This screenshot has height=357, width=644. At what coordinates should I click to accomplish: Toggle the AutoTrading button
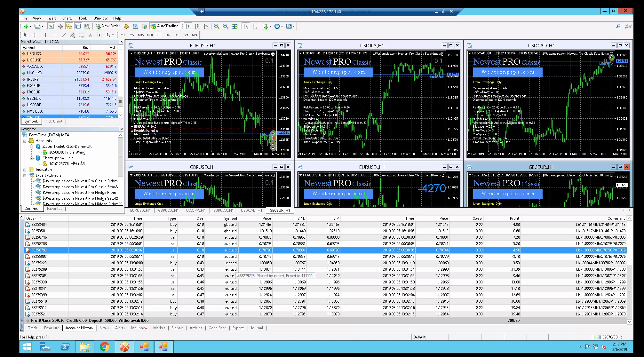165,26
